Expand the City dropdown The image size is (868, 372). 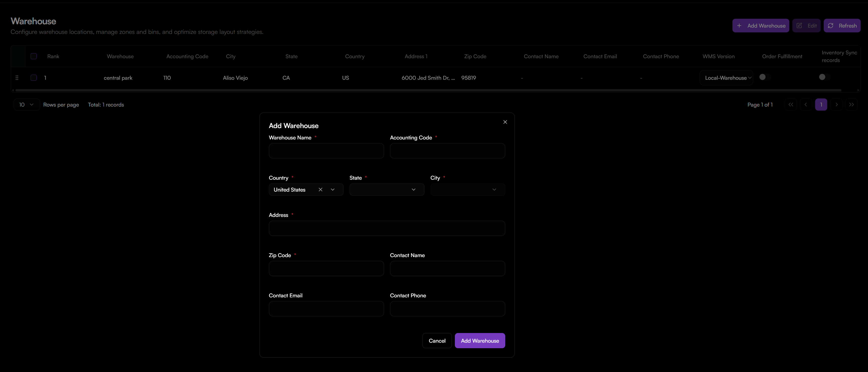click(x=467, y=190)
